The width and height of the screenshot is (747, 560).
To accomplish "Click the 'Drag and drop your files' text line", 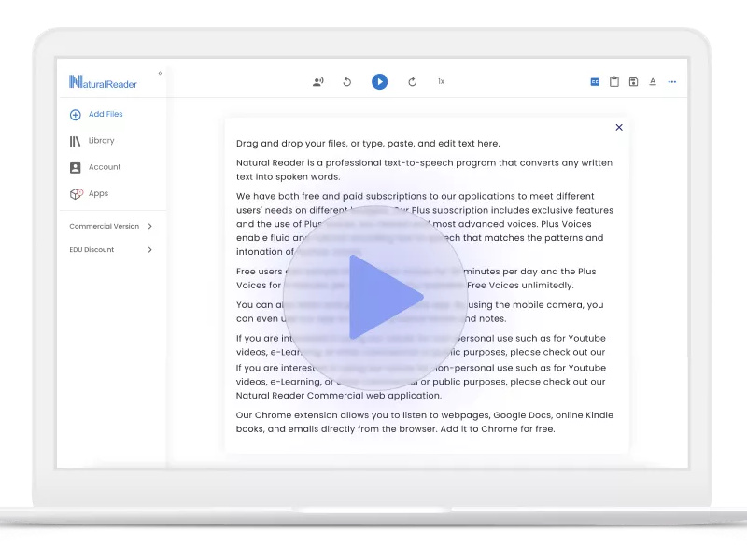I will 368,144.
